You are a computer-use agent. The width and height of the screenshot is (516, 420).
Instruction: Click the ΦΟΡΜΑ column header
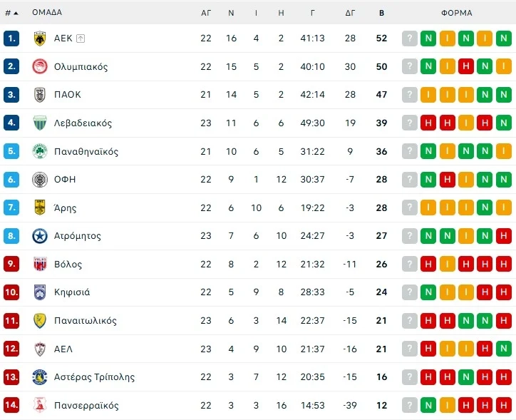coord(457,13)
